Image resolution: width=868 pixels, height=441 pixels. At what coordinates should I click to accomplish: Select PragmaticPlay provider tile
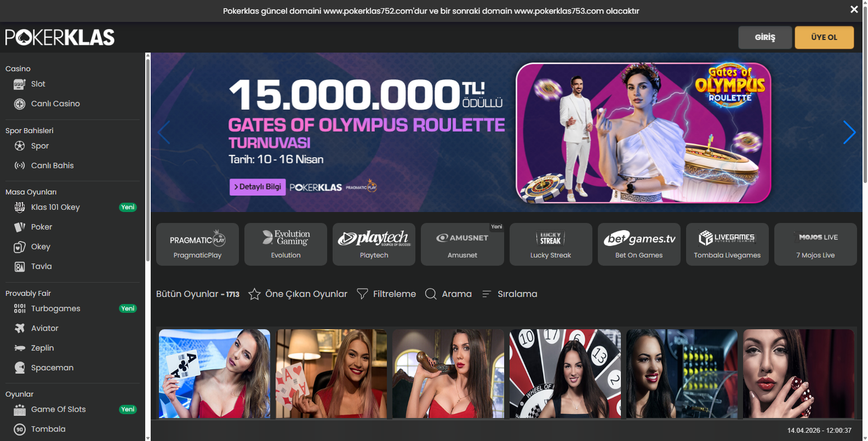197,244
